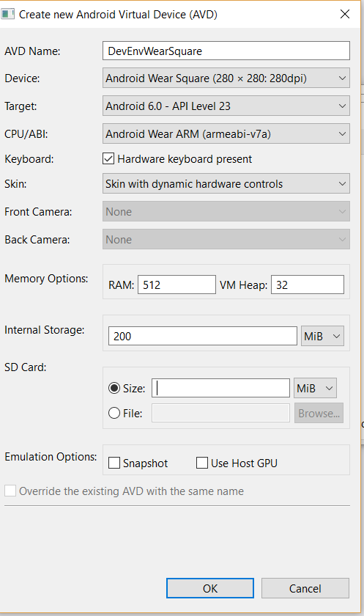Enable the Snapshot checkbox
Screen dimensions: 364x616
pyautogui.click(x=114, y=463)
